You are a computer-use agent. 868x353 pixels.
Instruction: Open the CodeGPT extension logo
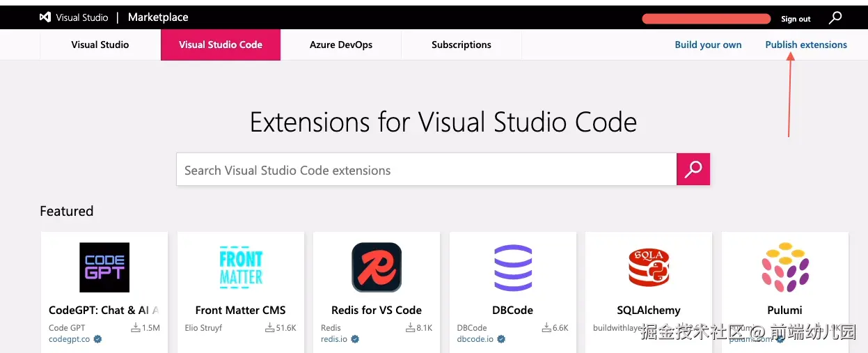point(104,267)
